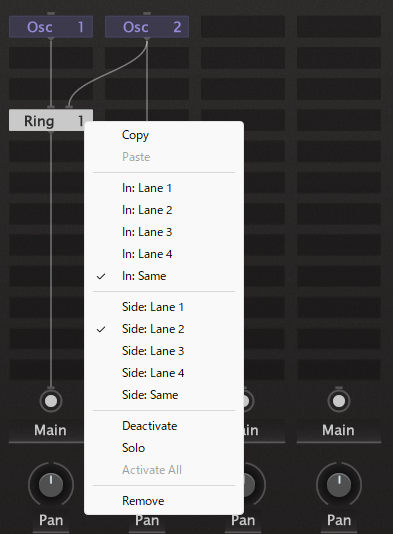
Task: Select the Osc 2 module
Action: (x=147, y=27)
